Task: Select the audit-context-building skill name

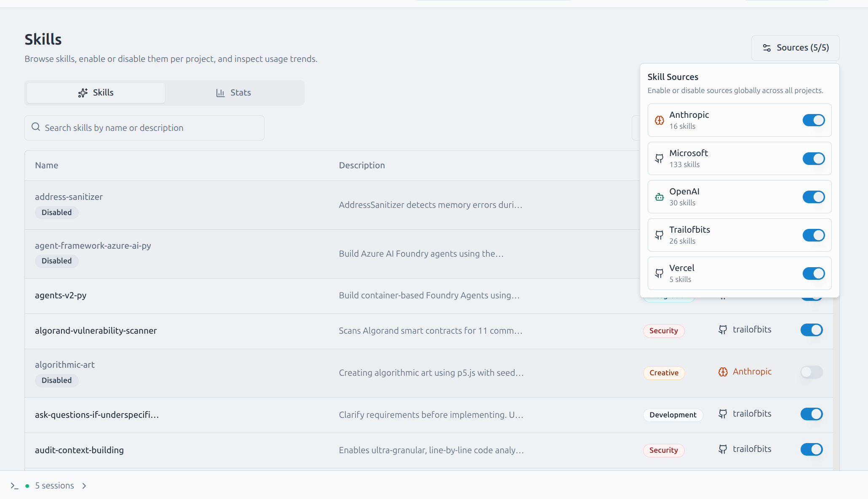Action: pos(79,450)
